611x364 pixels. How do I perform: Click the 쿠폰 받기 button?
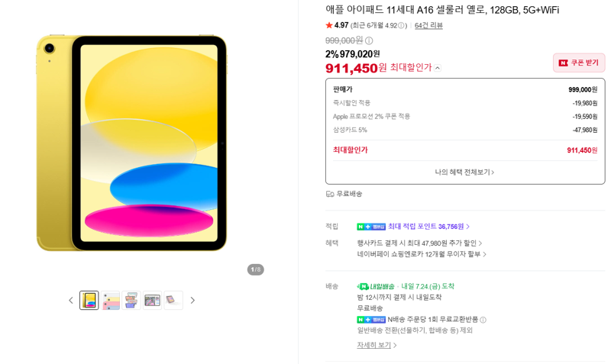click(579, 63)
